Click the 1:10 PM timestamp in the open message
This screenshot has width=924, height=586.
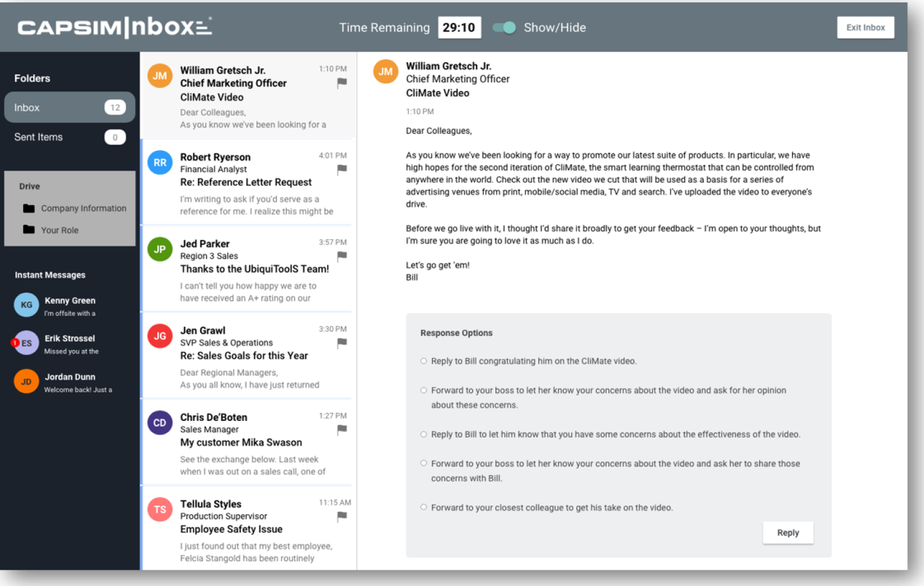coord(420,111)
